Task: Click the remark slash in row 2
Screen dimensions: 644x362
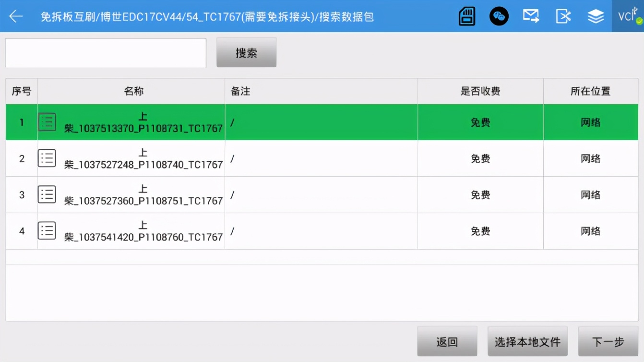Action: 232,158
